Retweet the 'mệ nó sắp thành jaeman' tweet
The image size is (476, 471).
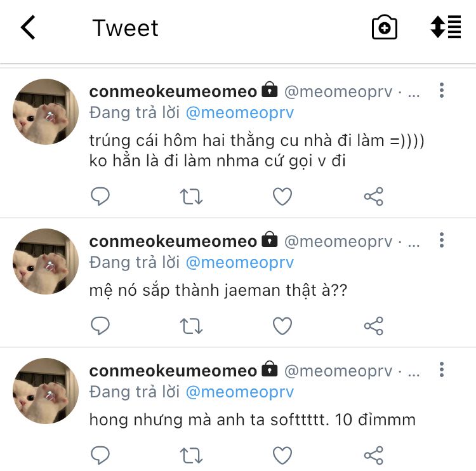pyautogui.click(x=191, y=326)
